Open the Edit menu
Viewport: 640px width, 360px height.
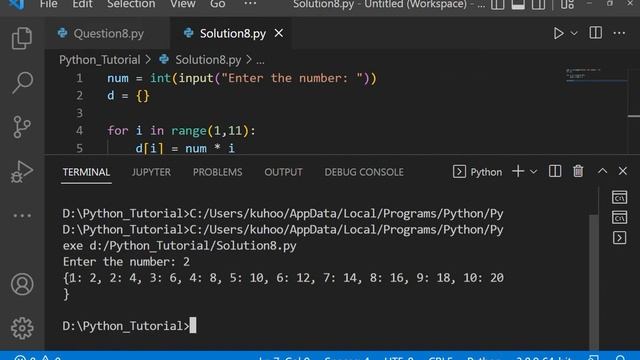tap(82, 4)
